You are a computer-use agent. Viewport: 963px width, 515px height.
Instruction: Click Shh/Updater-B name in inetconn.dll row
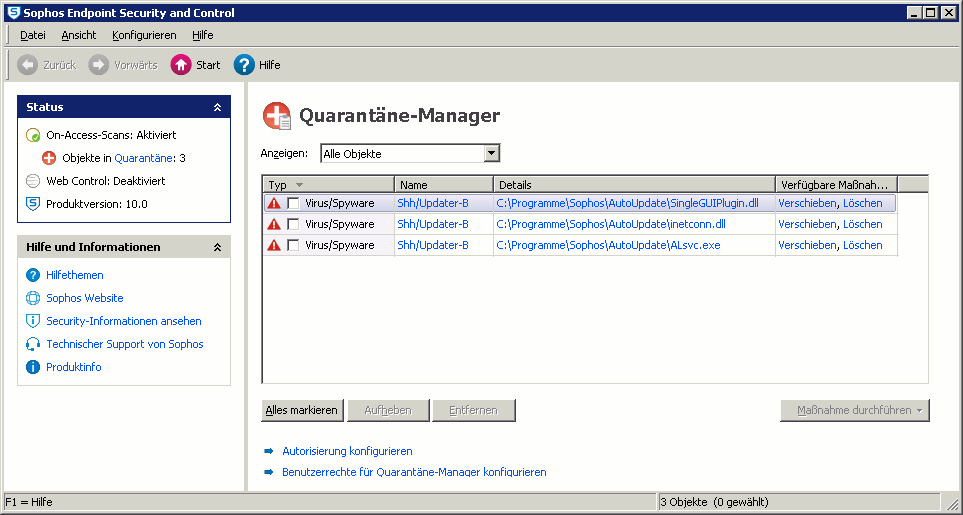tap(433, 224)
